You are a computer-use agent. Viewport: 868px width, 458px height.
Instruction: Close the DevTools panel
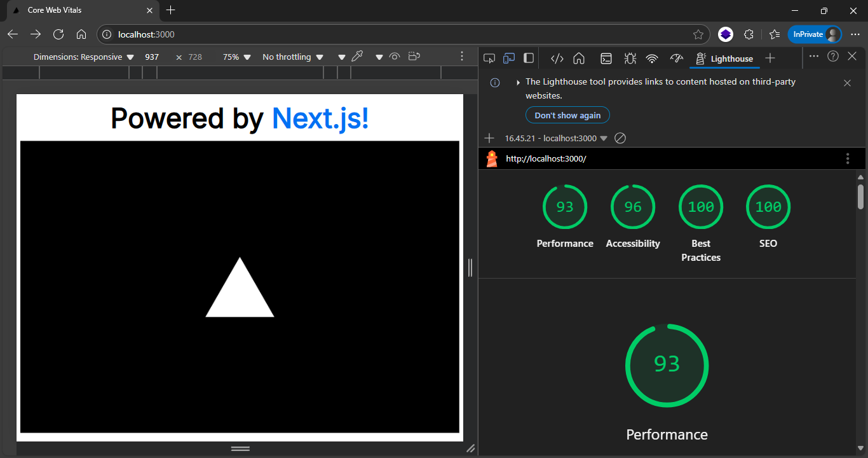click(x=852, y=56)
